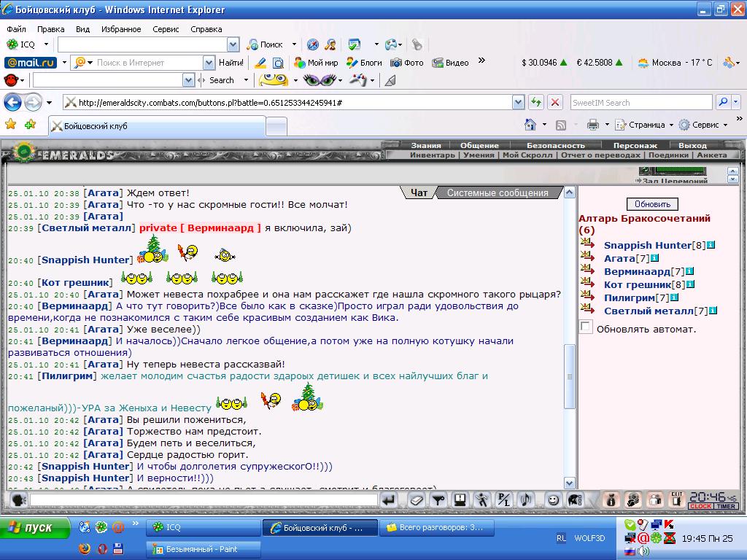This screenshot has height=560, width=747.
Task: Click the skull character icon in bottom bar
Action: tap(633, 500)
